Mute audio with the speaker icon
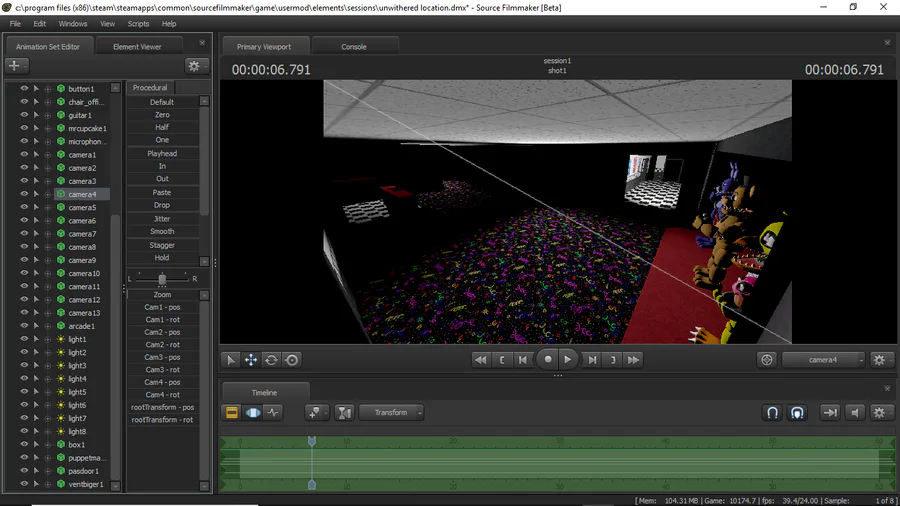The width and height of the screenshot is (900, 506). point(855,412)
